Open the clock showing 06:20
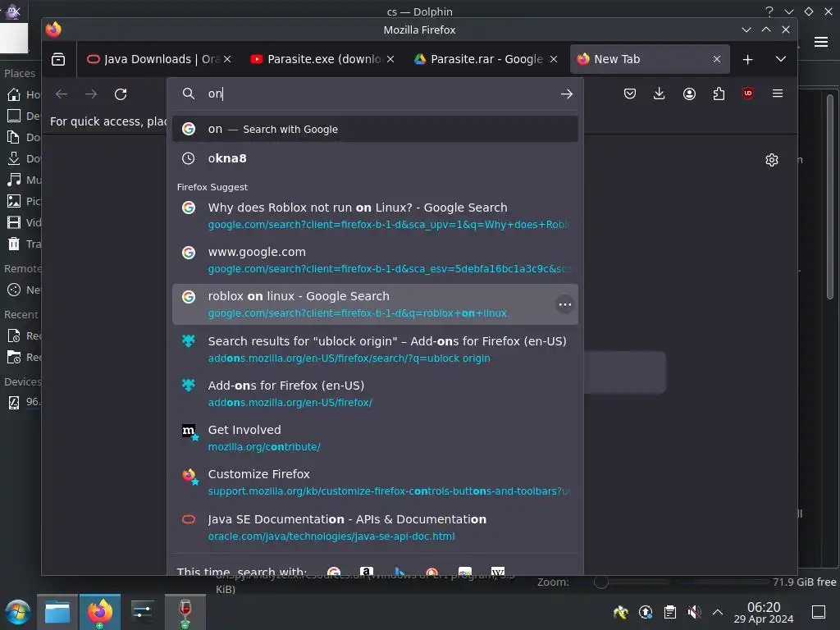840x630 pixels. coord(764,612)
